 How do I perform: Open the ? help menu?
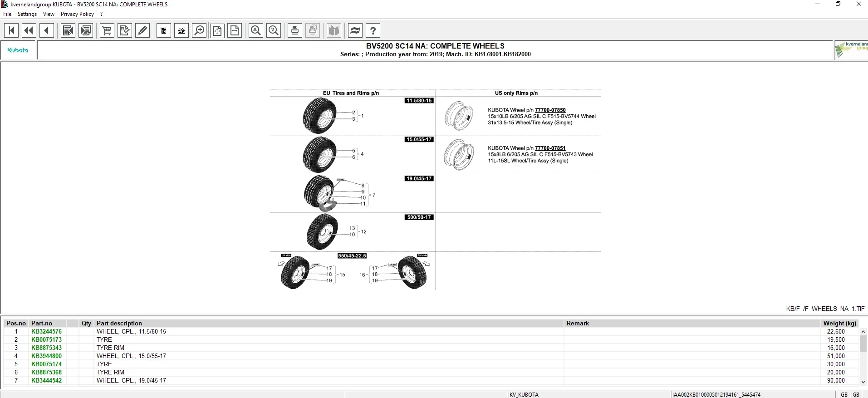[101, 14]
